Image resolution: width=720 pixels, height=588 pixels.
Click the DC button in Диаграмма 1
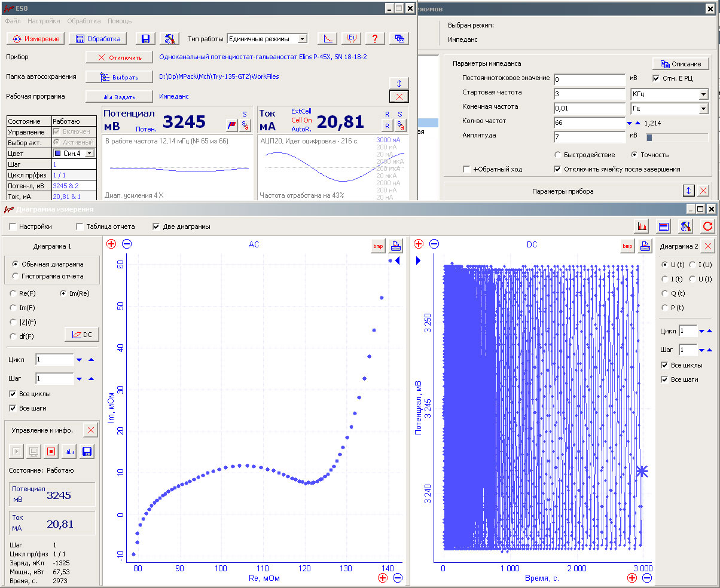tap(82, 335)
